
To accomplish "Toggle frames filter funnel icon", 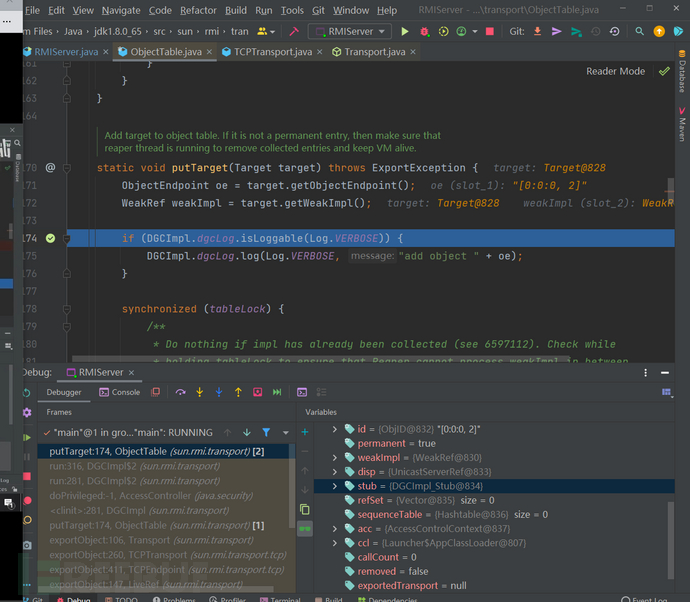I will tap(266, 433).
